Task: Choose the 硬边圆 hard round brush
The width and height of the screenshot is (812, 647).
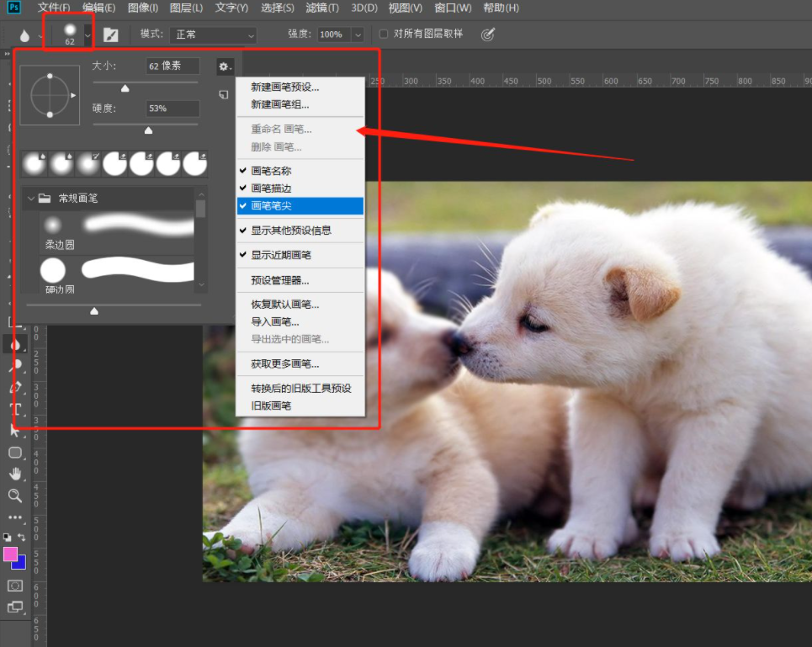Action: (x=117, y=275)
